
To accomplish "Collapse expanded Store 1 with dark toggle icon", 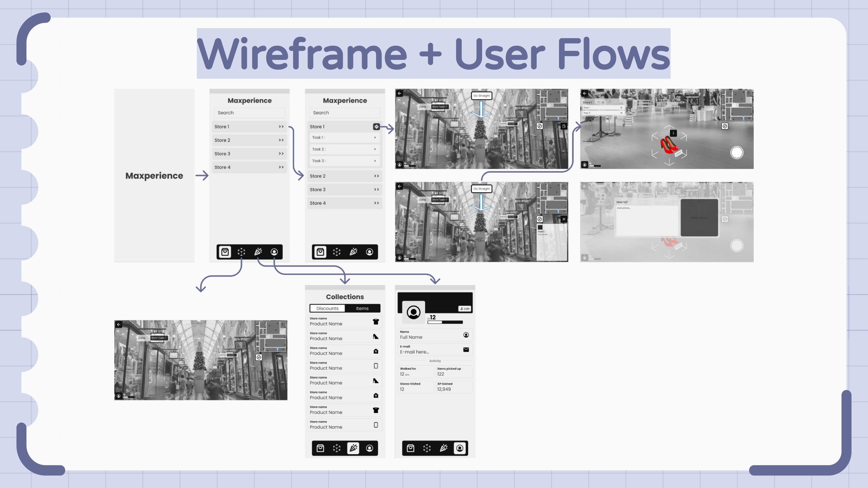I will (376, 127).
